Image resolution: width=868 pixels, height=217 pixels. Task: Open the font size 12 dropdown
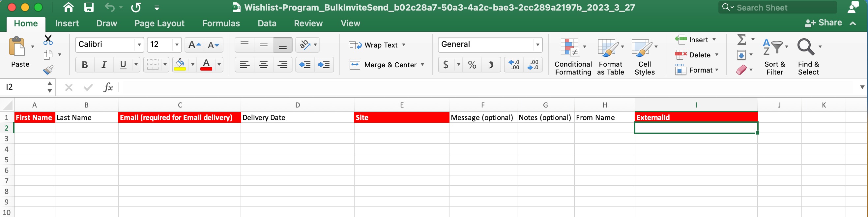coord(177,45)
